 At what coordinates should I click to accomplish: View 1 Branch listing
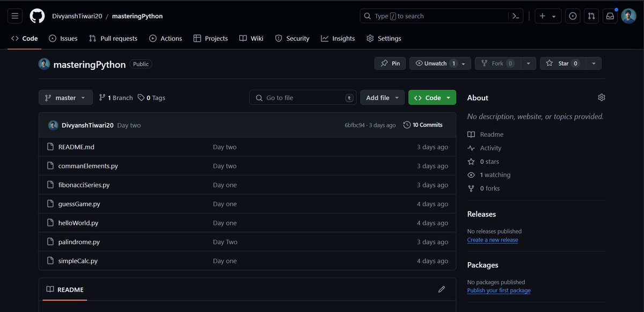coord(116,98)
